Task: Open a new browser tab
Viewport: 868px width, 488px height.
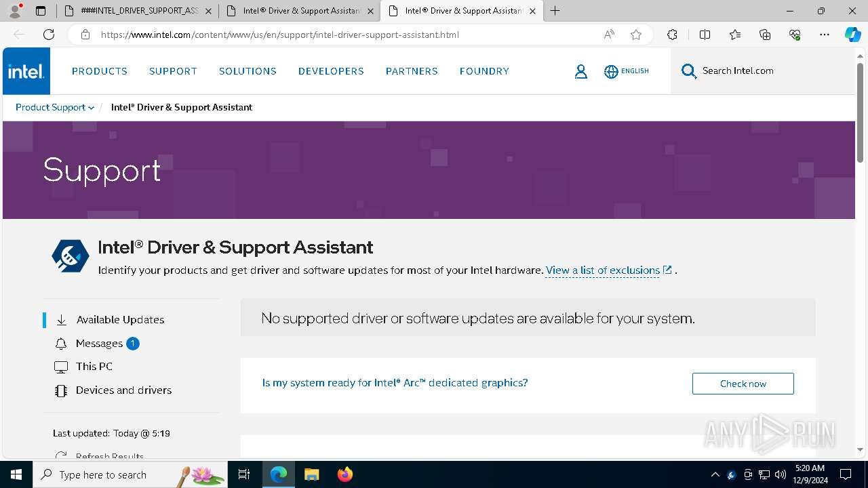Action: (555, 11)
